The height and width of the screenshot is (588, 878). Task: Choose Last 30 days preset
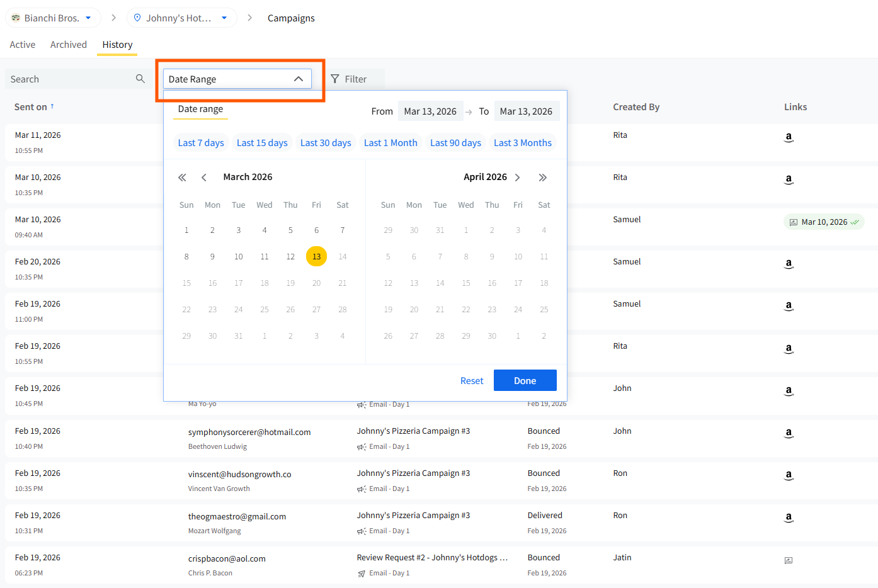(326, 143)
